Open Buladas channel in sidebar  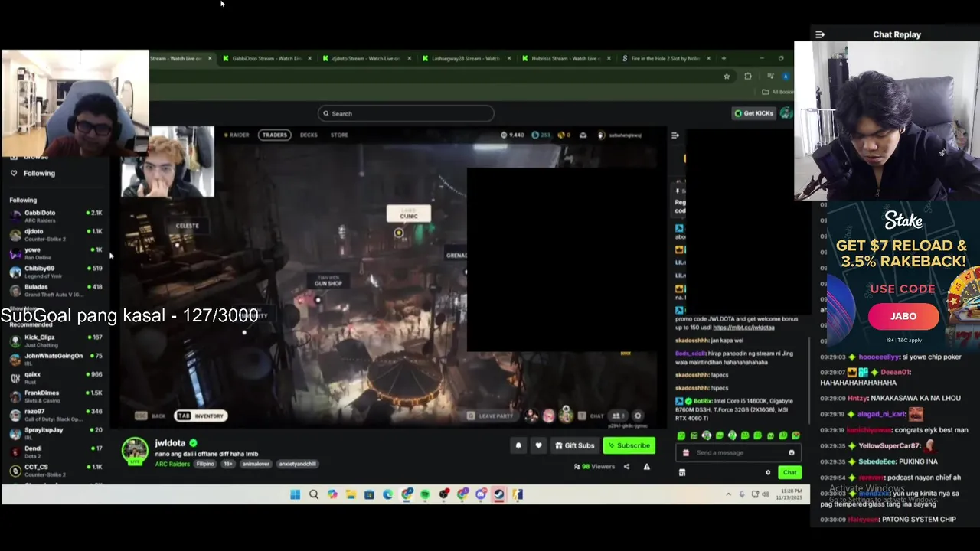(55, 290)
